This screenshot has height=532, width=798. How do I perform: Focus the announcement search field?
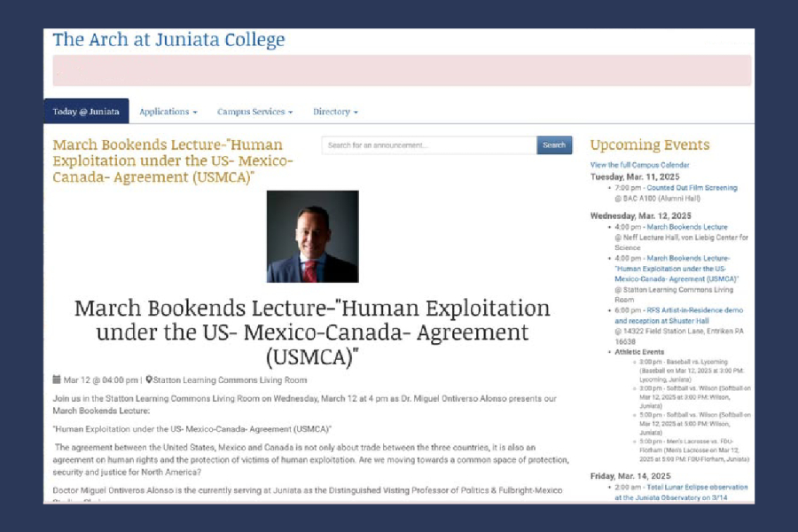pyautogui.click(x=429, y=145)
